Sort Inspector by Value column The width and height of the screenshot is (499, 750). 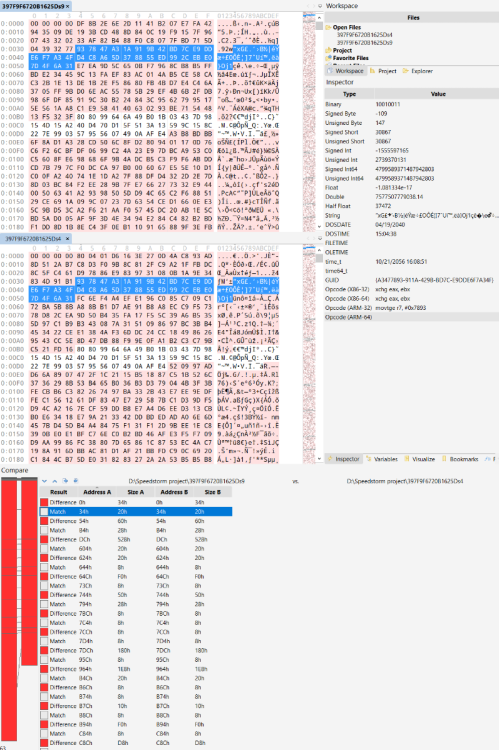(437, 94)
